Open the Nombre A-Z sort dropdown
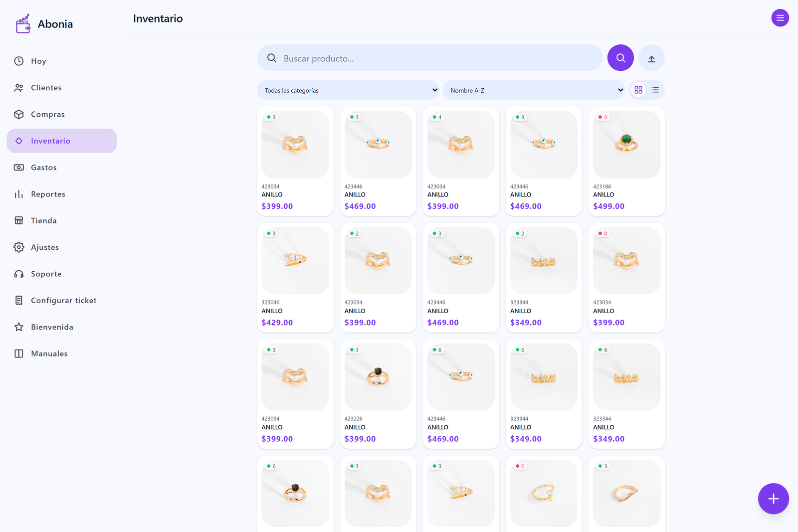Screen dimensions: 798x532 click(x=534, y=90)
